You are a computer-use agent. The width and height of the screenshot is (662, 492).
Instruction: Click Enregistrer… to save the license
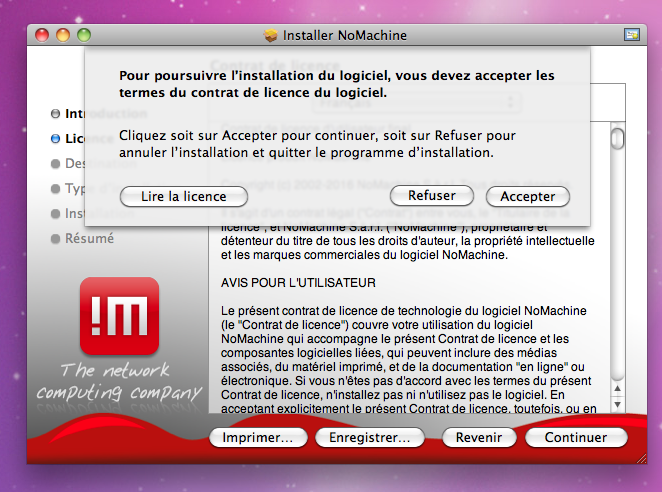click(369, 437)
